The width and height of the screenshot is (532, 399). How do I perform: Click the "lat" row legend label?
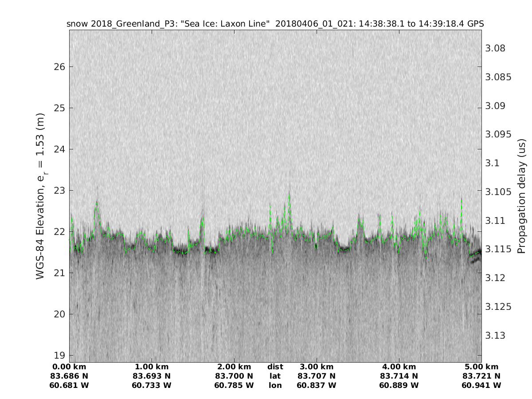click(x=275, y=376)
